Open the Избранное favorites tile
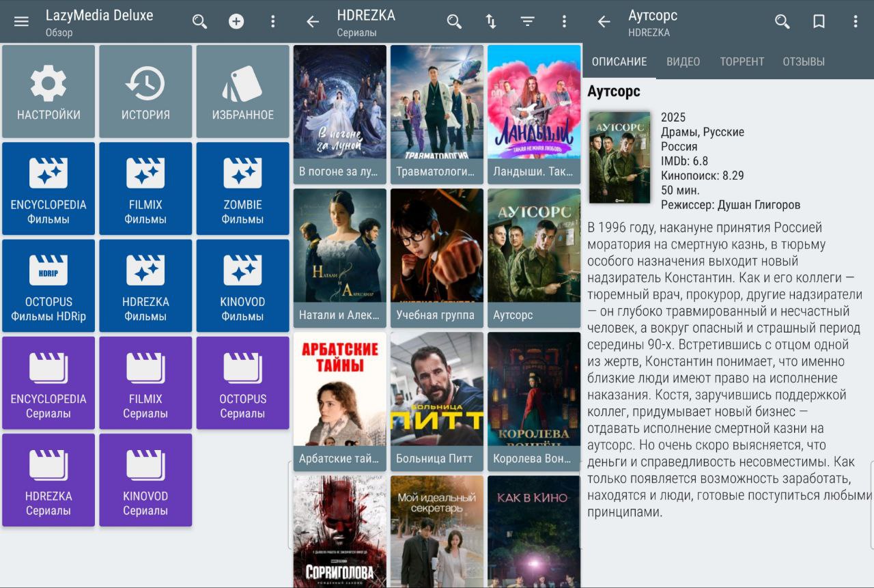 click(x=242, y=92)
